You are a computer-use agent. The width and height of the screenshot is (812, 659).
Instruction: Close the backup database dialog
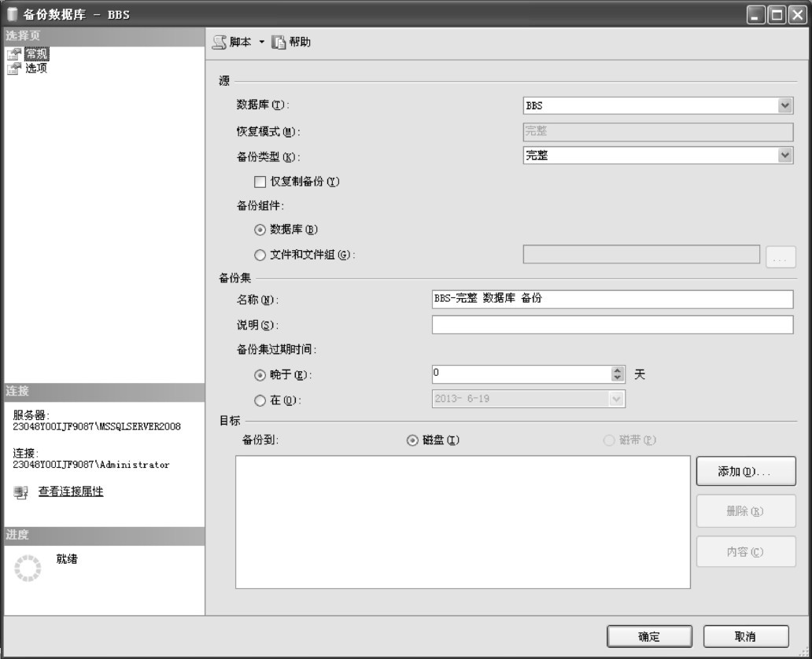pos(798,14)
